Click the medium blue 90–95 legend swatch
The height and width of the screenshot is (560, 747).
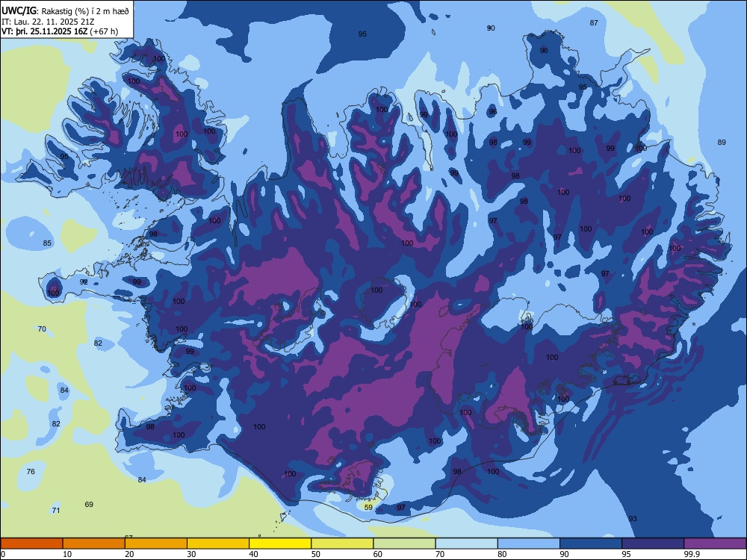point(591,544)
